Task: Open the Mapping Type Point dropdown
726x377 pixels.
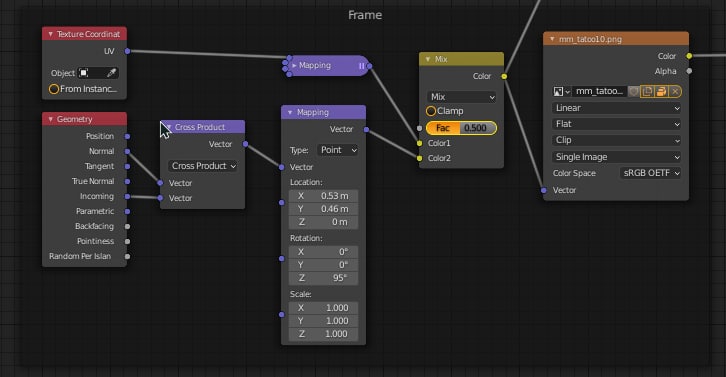Action: click(x=338, y=150)
